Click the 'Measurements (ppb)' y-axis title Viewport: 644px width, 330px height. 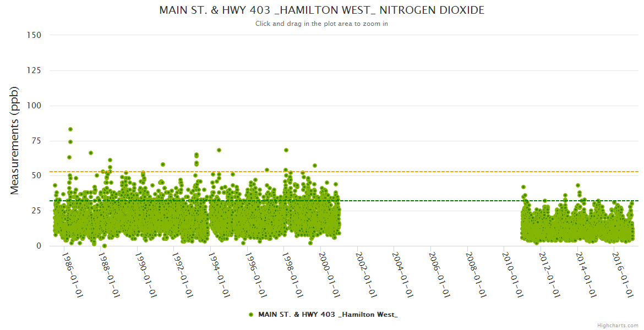[15, 140]
